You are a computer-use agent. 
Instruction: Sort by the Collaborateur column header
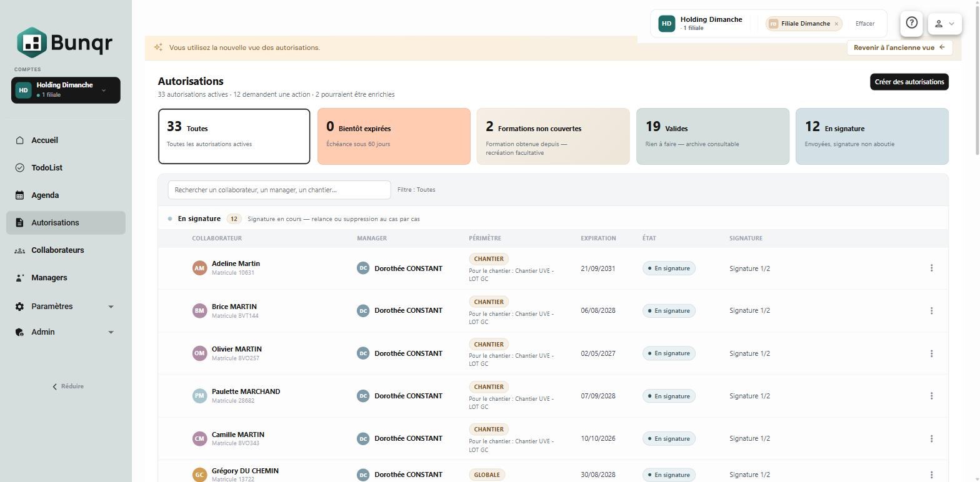pyautogui.click(x=217, y=239)
